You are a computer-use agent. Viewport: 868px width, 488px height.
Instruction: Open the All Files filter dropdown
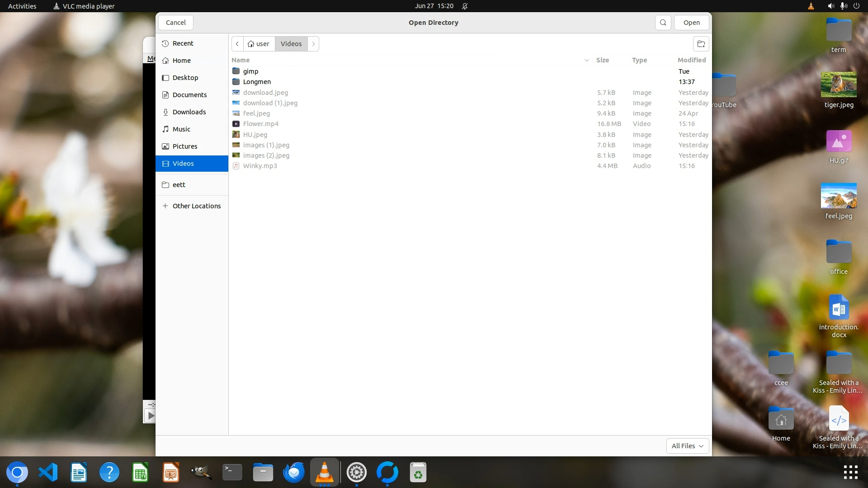(x=687, y=446)
